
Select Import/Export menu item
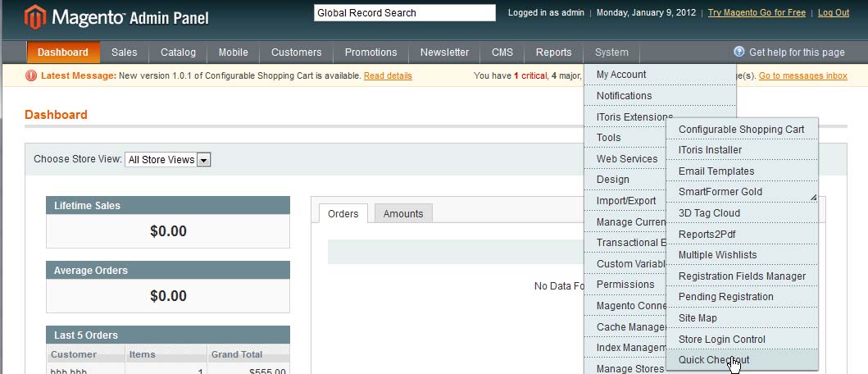pyautogui.click(x=626, y=201)
